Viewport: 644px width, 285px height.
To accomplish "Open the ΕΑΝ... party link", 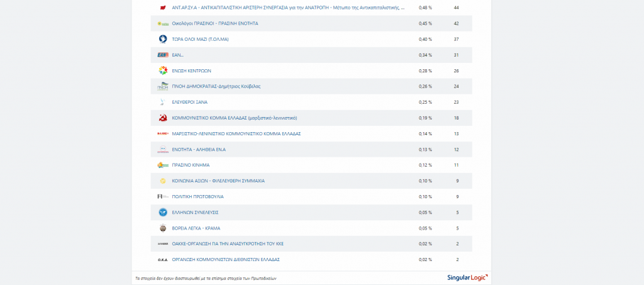I will (x=178, y=55).
